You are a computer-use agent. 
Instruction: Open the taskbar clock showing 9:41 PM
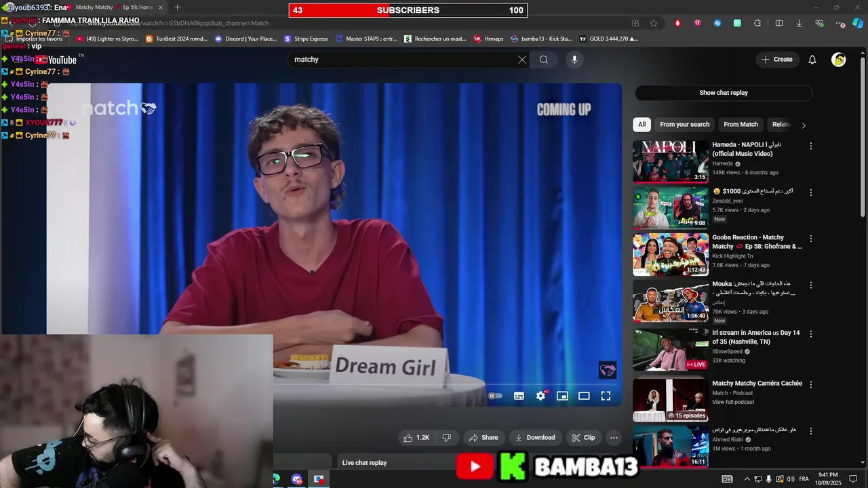point(828,479)
